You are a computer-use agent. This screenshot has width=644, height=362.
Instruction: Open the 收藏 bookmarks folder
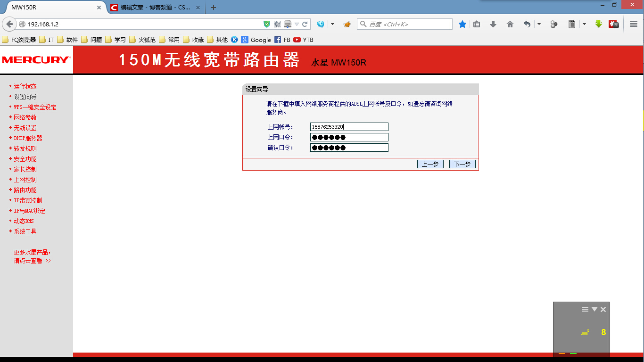click(x=193, y=40)
